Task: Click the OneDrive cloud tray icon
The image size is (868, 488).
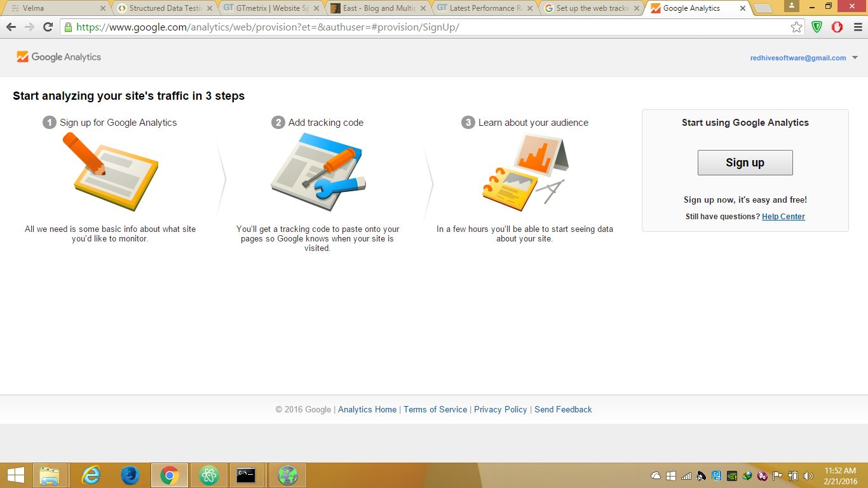Action: (656, 476)
